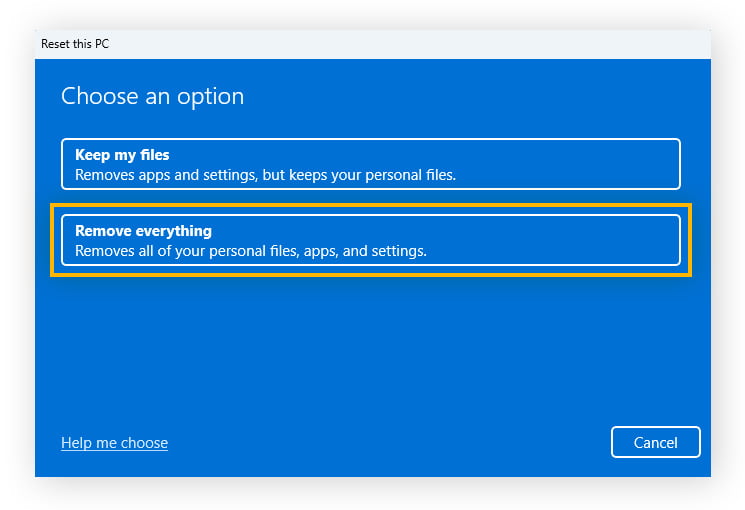Open the Help me choose link
745x510 pixels.
point(114,442)
